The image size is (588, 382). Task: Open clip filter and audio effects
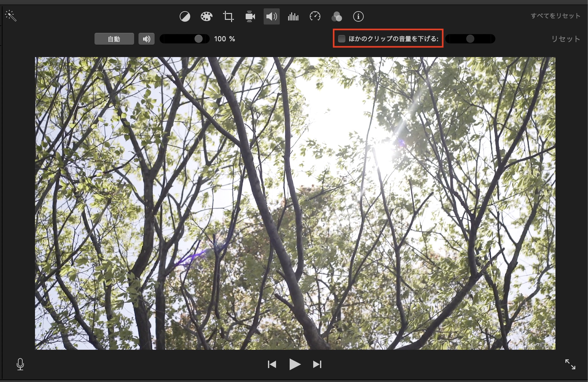[337, 16]
